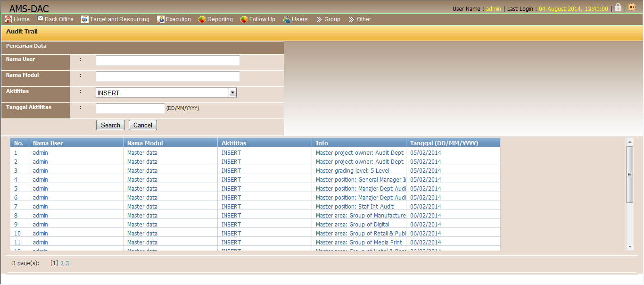
Task: Click the Home house icon
Action: (8, 19)
